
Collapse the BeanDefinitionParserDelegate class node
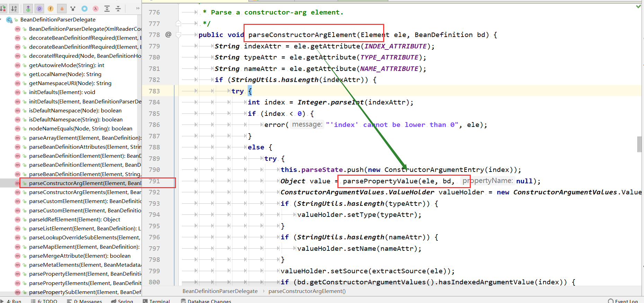(x=1, y=20)
